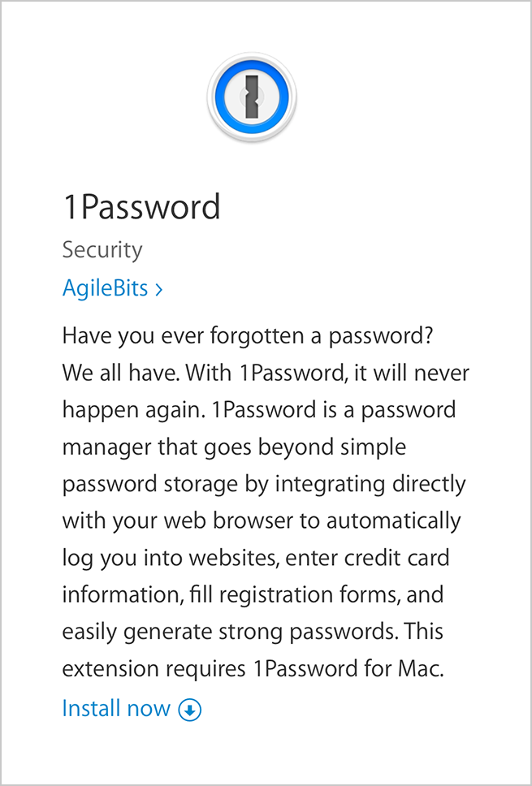The height and width of the screenshot is (786, 532).
Task: Click the "log you into websites" line
Action: 256,559
